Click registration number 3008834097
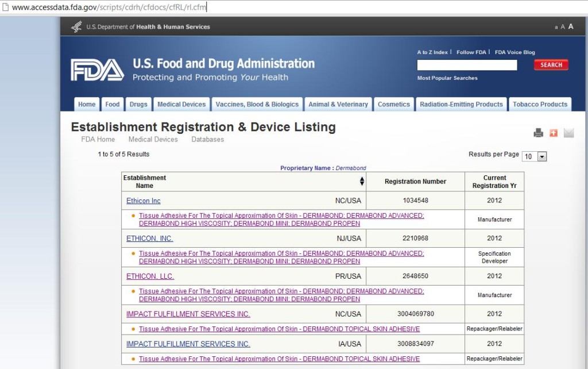588x369 pixels. click(416, 344)
